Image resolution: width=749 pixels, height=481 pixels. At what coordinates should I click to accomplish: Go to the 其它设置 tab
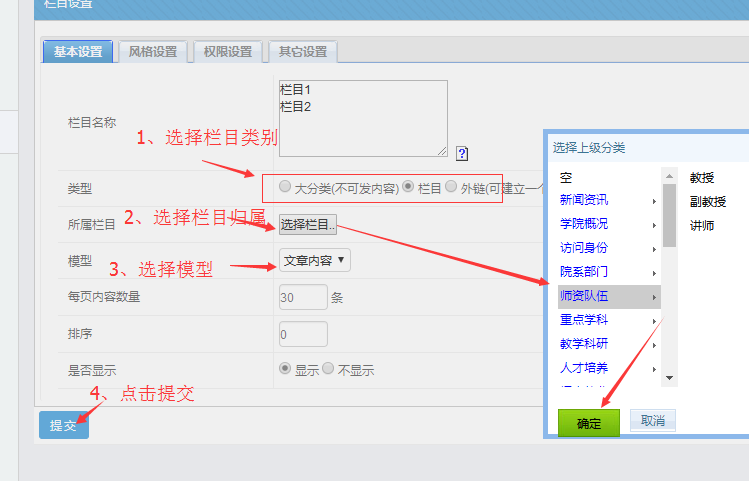point(302,52)
